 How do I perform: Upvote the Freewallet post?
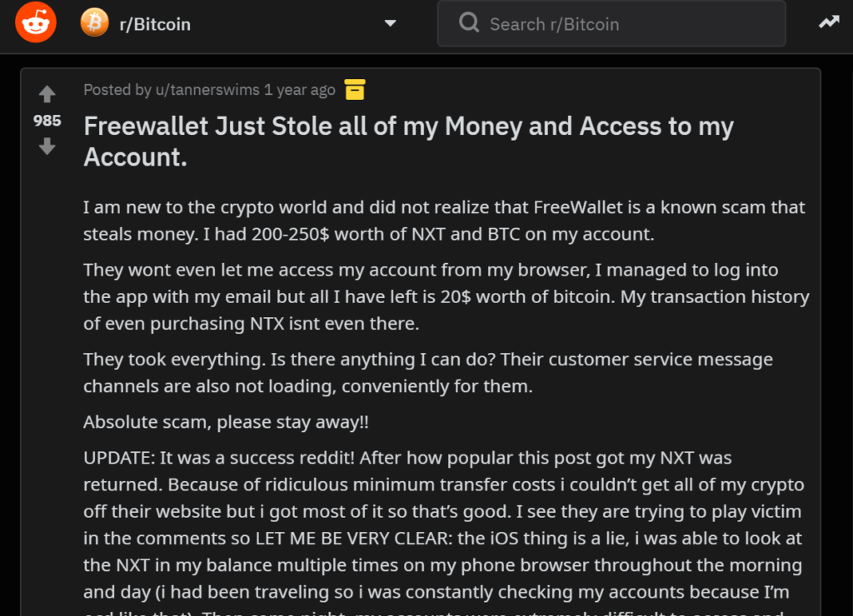[x=47, y=94]
